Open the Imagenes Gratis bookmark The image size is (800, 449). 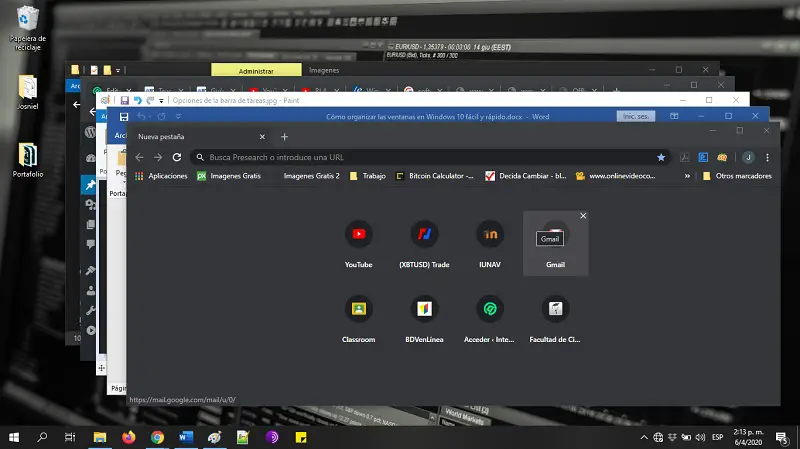coord(229,176)
